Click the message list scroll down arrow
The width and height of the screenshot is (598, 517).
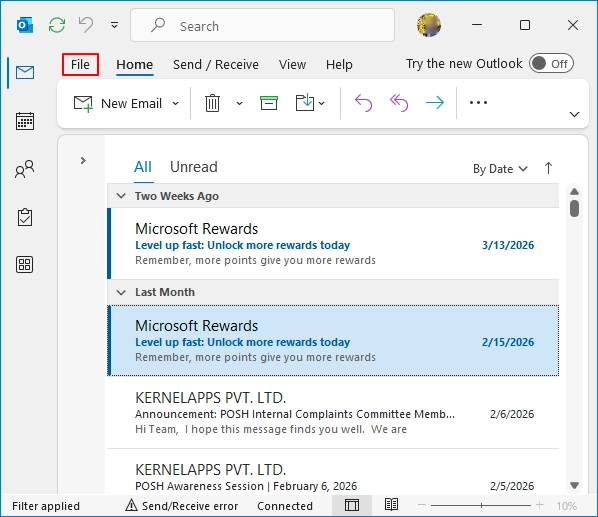tap(574, 485)
